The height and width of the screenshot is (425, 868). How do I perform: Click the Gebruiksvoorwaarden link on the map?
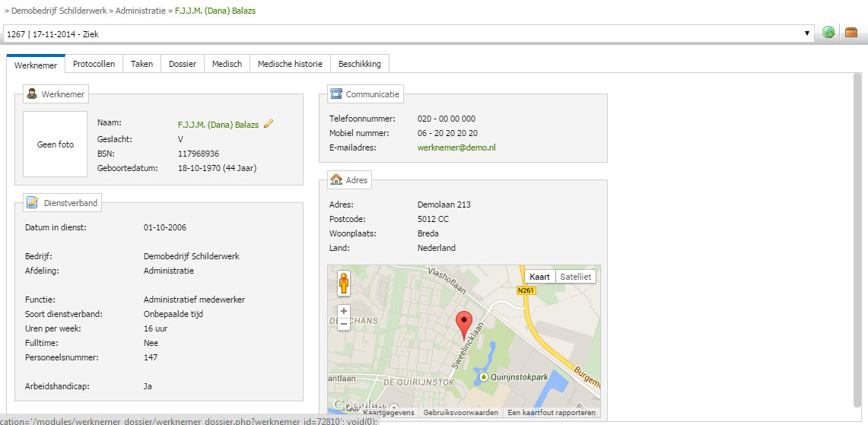(x=460, y=413)
